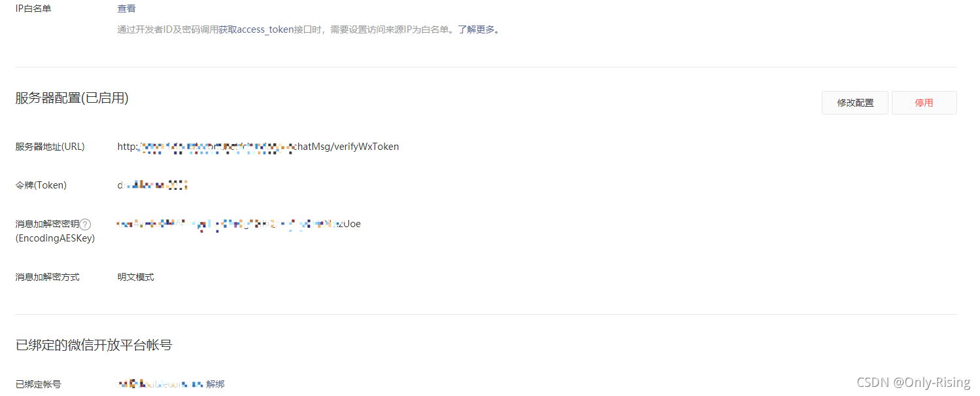
Task: Click the EncodingAESKey value ending in Uoe
Action: [239, 224]
